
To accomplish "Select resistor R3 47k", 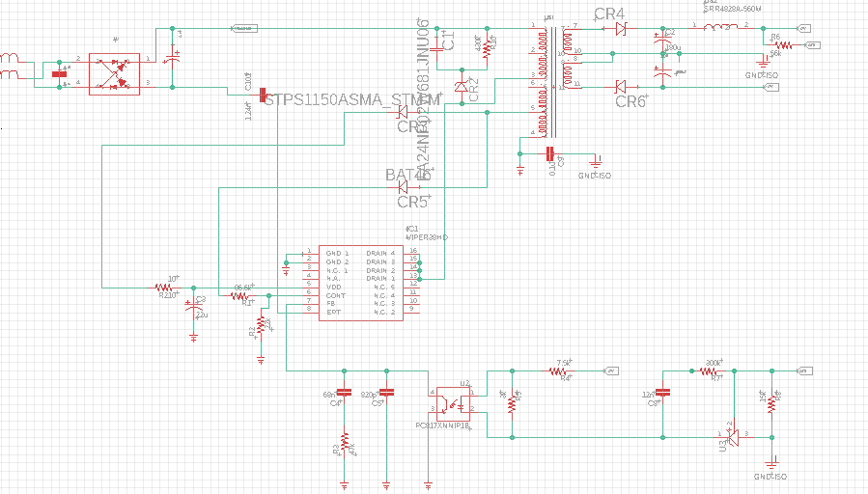I will pos(345,444).
